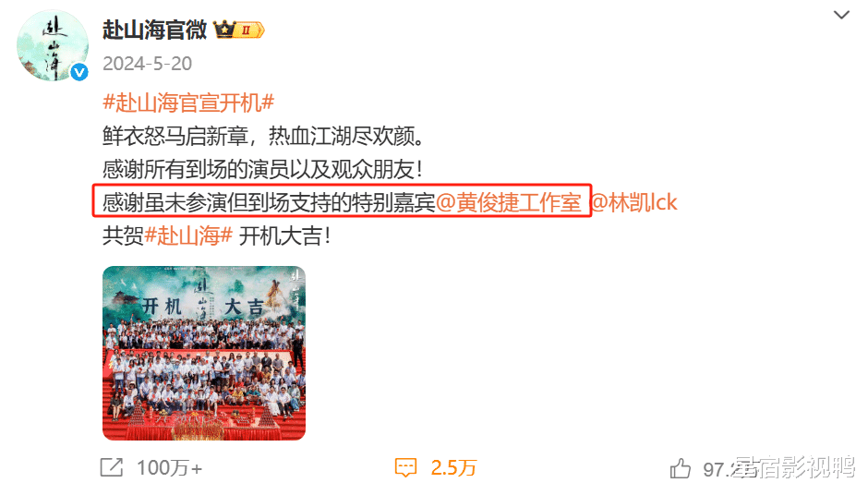Click the 赴山海官微 username
The image size is (868, 495).
click(x=154, y=30)
